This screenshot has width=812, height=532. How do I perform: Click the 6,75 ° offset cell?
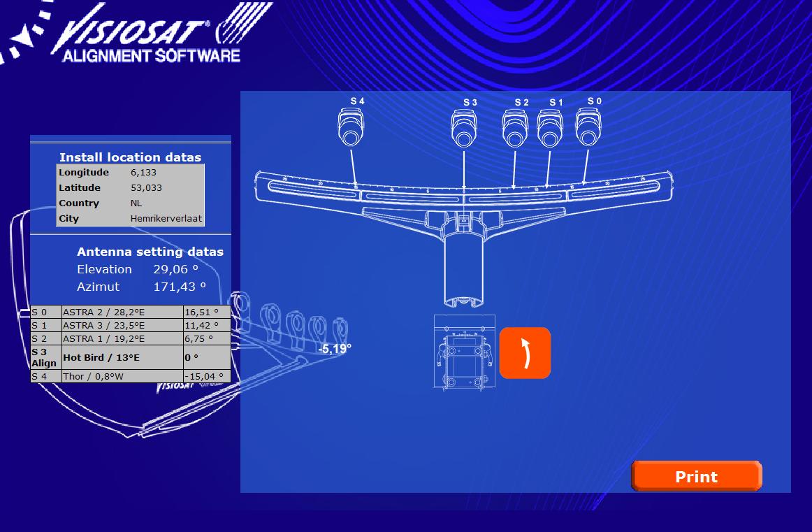pos(207,339)
